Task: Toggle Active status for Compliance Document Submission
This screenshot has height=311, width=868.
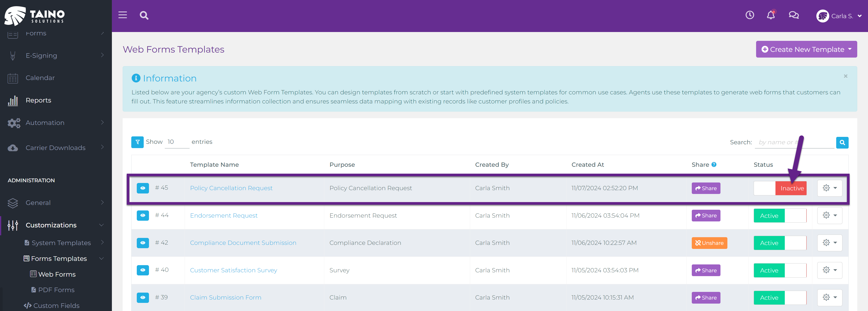Action: coord(780,243)
